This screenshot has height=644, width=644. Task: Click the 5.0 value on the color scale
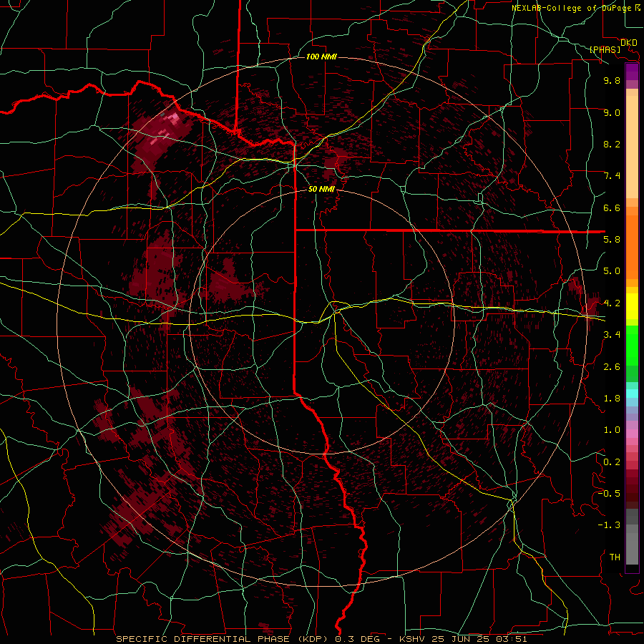click(612, 271)
